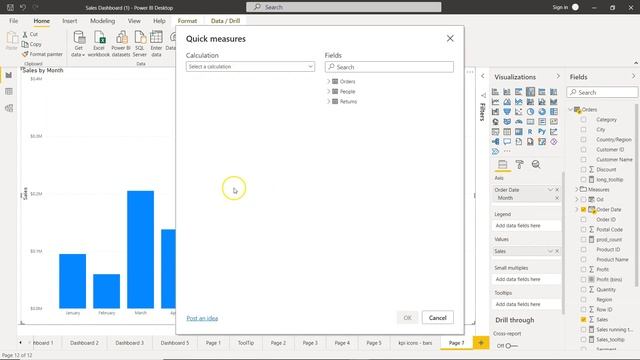Get more visuals via ellipsis icon
This screenshot has width=640, height=360.
[507, 151]
